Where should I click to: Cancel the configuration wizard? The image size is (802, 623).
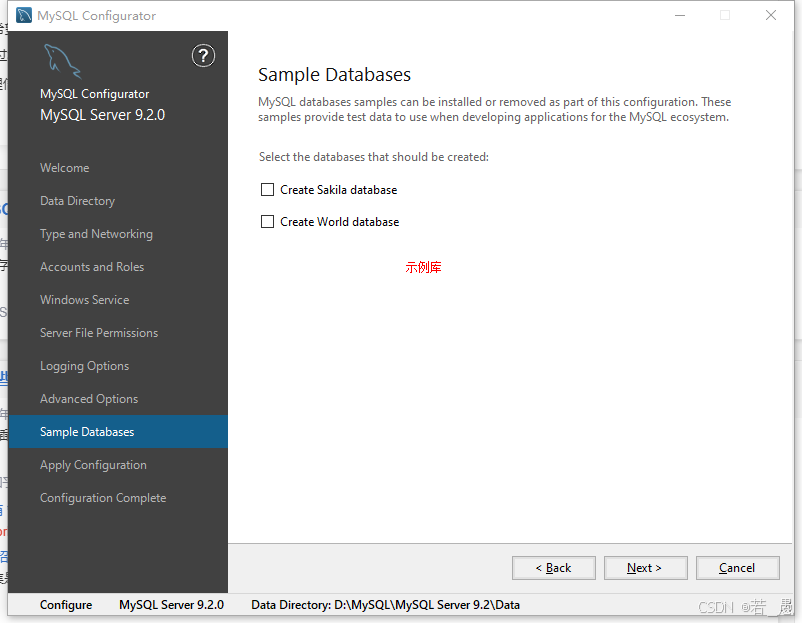click(x=738, y=568)
